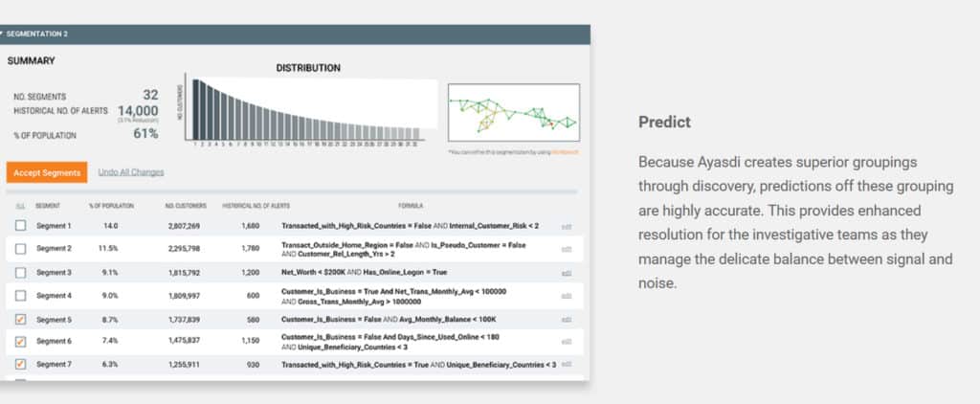This screenshot has height=404, width=980.
Task: Untick the Segment 7 checkbox
Action: (21, 364)
